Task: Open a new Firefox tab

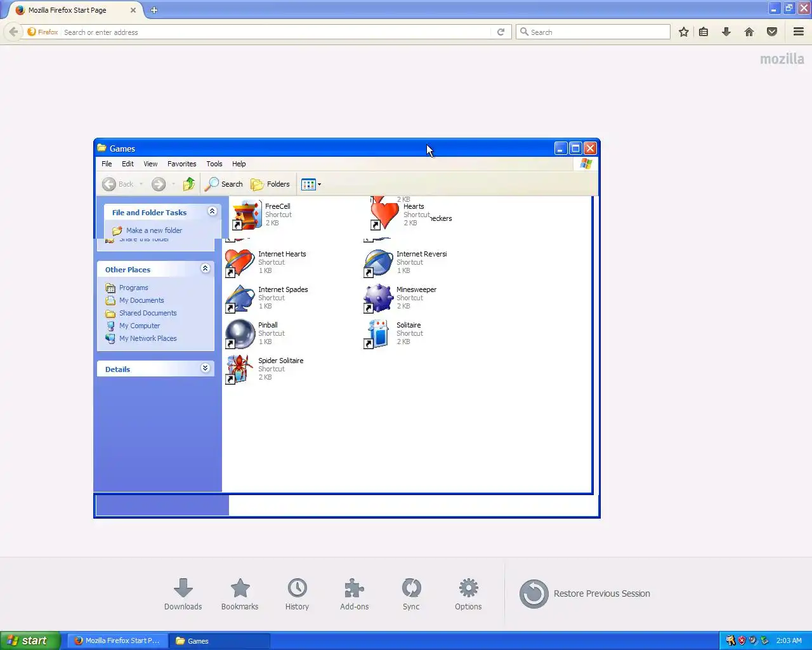Action: click(x=154, y=10)
